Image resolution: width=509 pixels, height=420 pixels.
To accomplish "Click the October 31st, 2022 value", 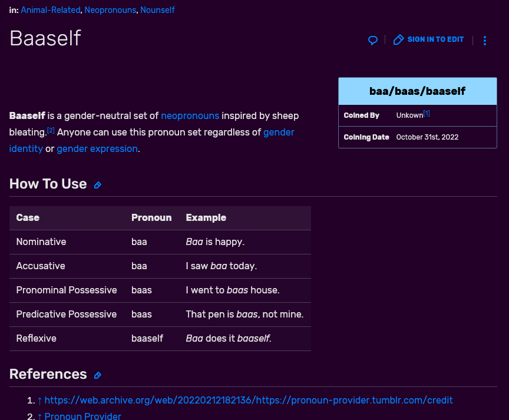I will tap(427, 137).
